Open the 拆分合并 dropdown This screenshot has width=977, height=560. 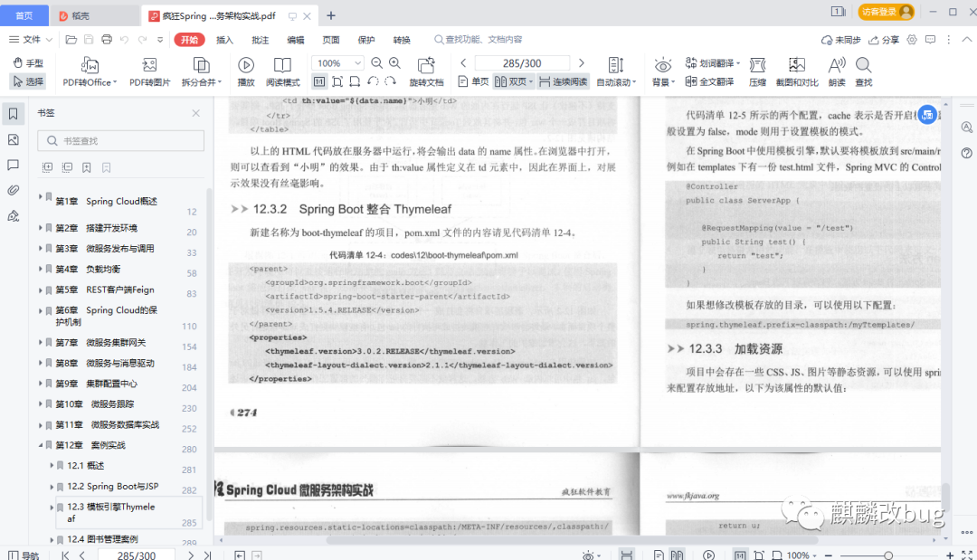(201, 72)
